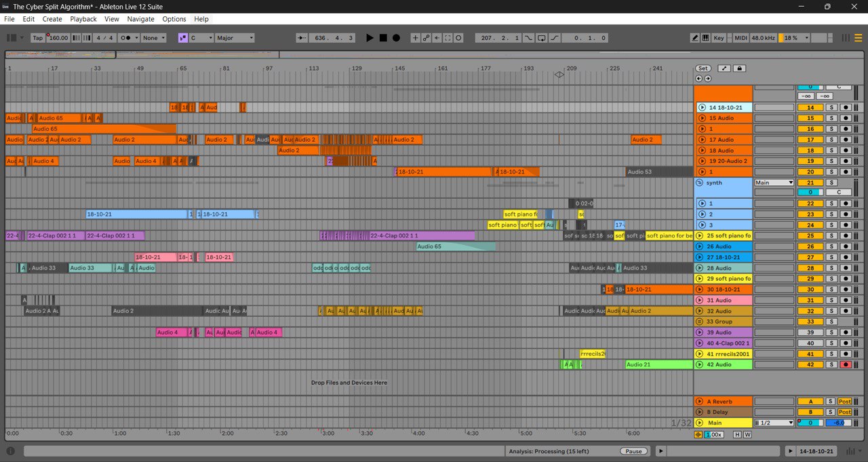The width and height of the screenshot is (868, 462).
Task: Click the Tap tempo button
Action: (x=38, y=38)
